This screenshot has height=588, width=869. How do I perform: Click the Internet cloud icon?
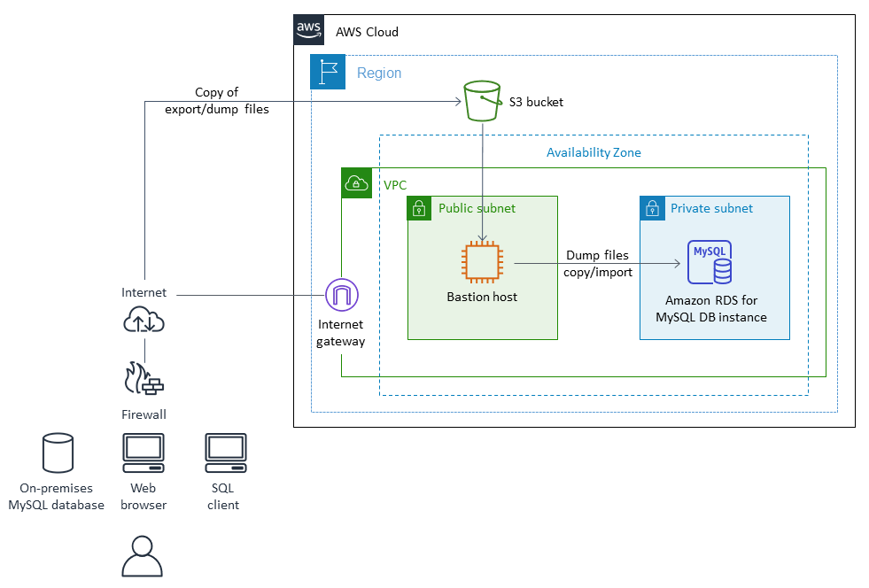144,320
